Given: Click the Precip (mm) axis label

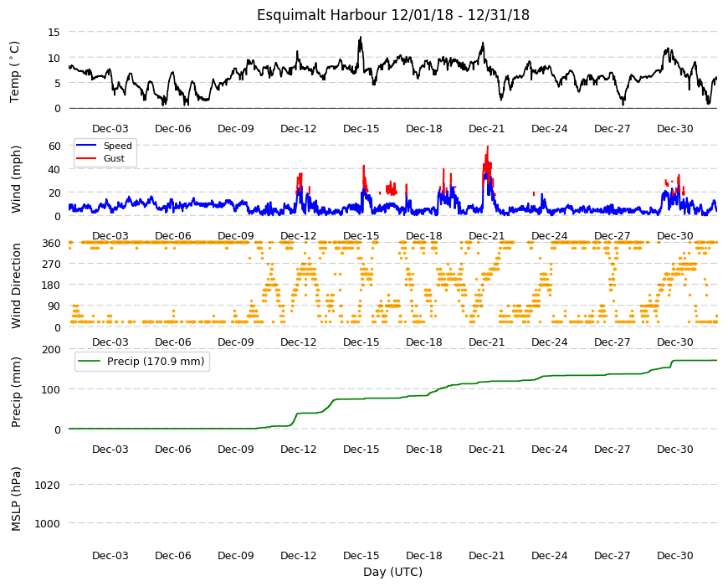Looking at the screenshot, I should coord(16,392).
